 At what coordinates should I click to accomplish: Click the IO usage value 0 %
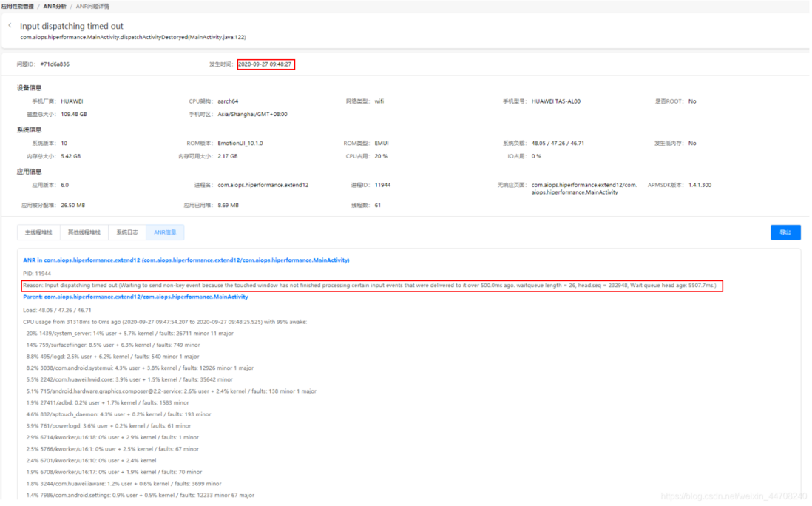(x=536, y=156)
